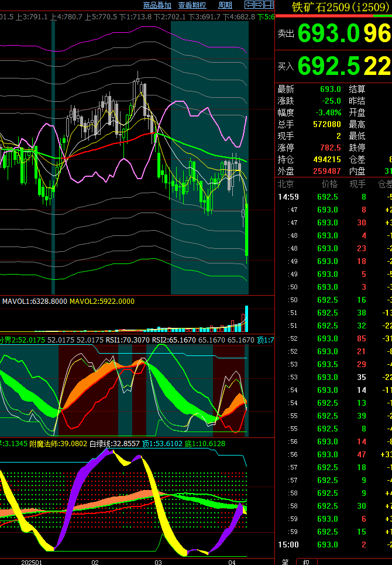Click the 最低 label

[x=357, y=136]
